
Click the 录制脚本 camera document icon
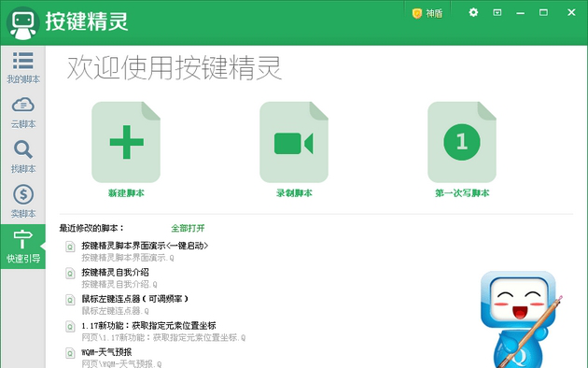point(294,142)
